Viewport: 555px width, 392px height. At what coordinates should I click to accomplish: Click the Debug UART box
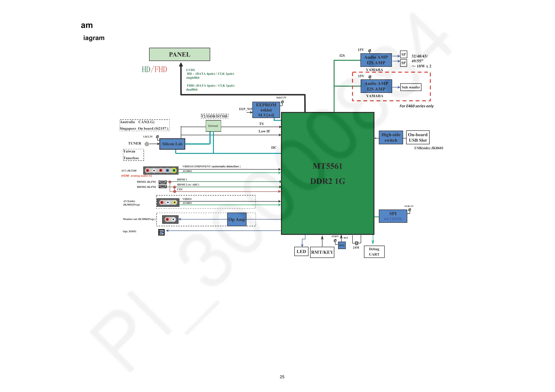pos(374,252)
